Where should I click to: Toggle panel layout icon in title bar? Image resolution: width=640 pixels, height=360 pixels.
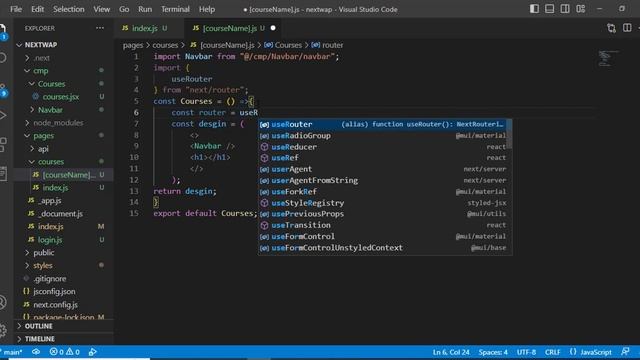549,9
